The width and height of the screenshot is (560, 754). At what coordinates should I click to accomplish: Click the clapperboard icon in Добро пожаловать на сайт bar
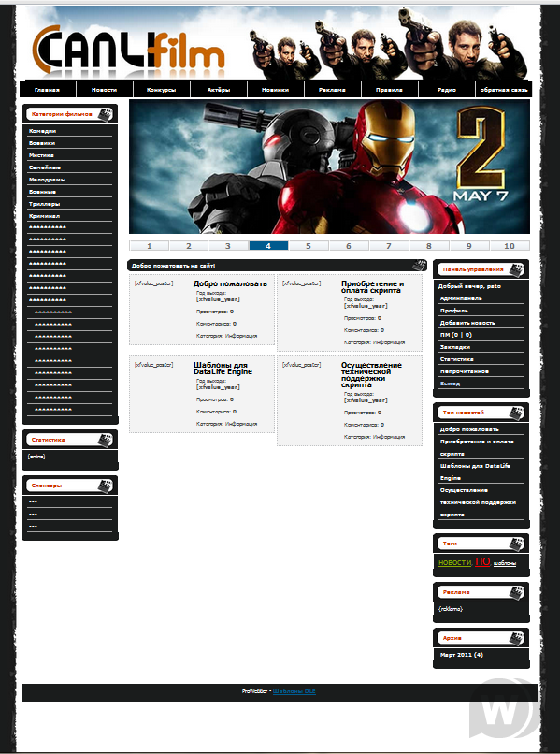tap(419, 266)
